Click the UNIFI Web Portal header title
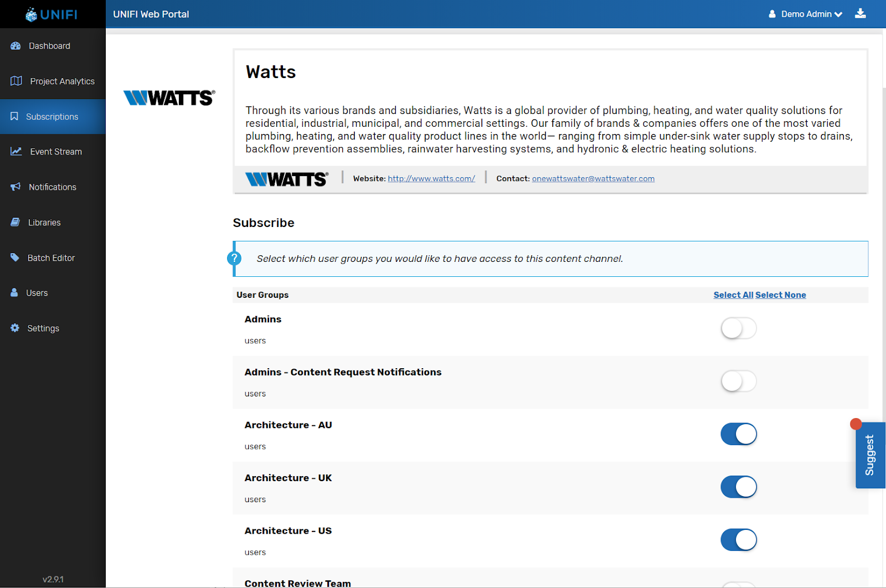This screenshot has width=886, height=588. coord(151,14)
